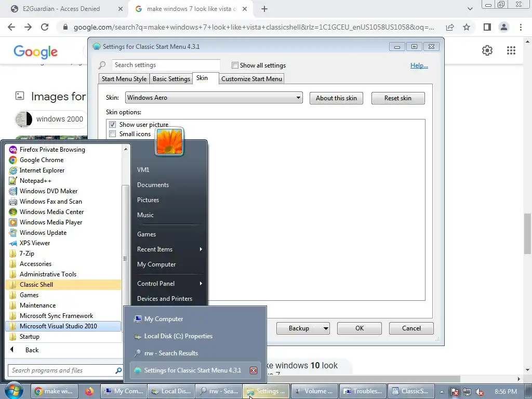Click the Google page vertical scrollbar thumb
This screenshot has width=532, height=399.
(x=528, y=233)
